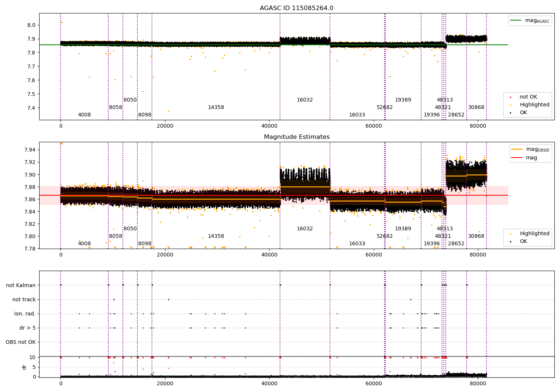Click the 7.4 y-axis tick label
Image resolution: width=560 pixels, height=392 pixels.
coord(31,108)
